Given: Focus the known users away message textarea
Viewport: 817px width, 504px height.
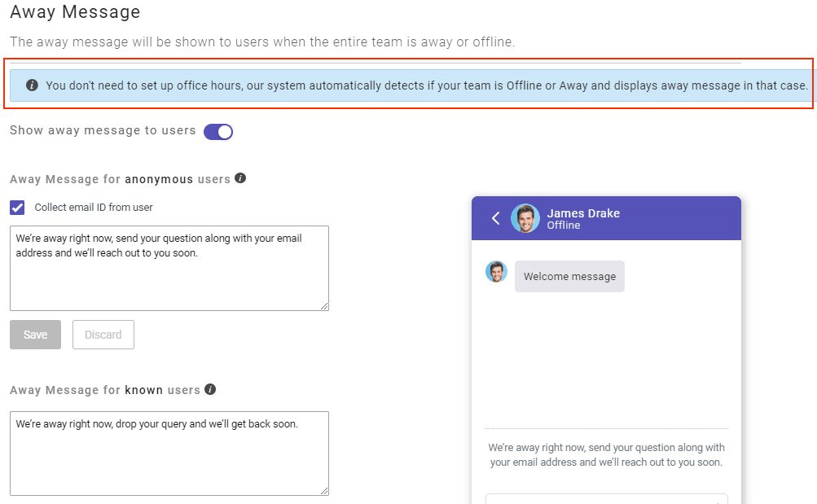Looking at the screenshot, I should [169, 454].
